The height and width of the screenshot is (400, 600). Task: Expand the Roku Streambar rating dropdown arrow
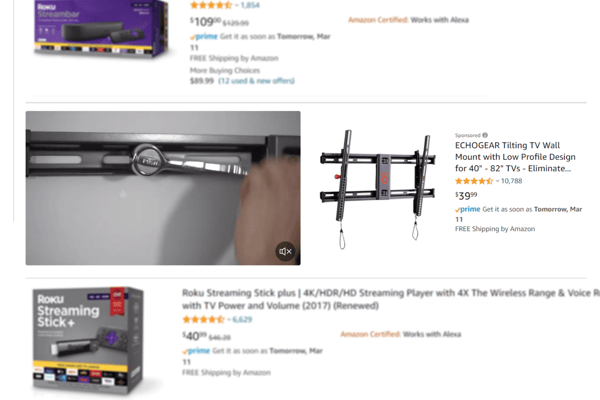pos(237,5)
